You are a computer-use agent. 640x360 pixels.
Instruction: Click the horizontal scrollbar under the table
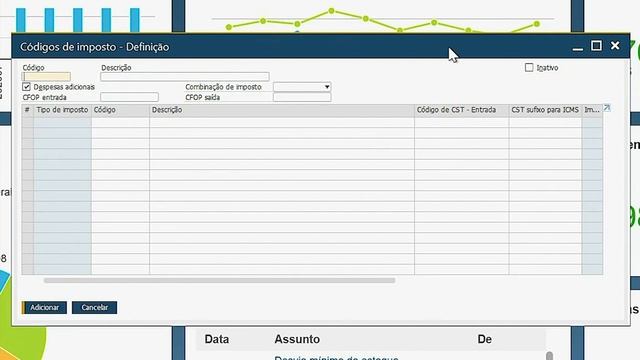pos(220,280)
